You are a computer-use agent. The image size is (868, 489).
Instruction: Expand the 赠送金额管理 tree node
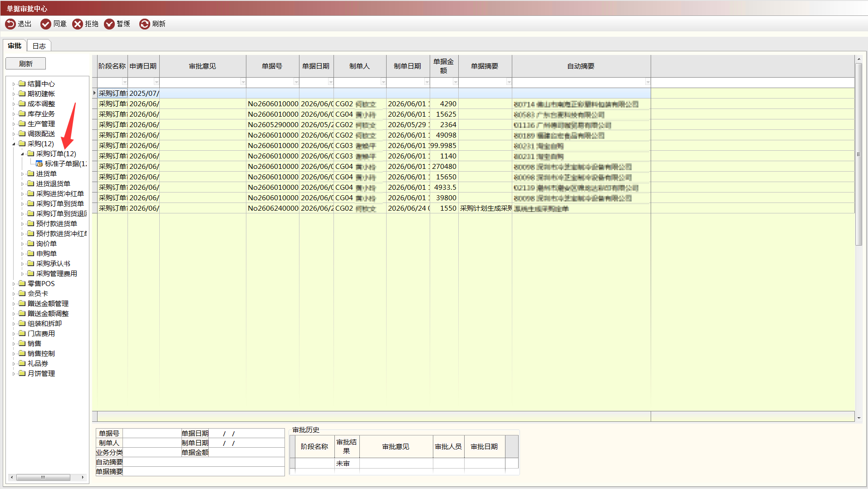coord(14,304)
